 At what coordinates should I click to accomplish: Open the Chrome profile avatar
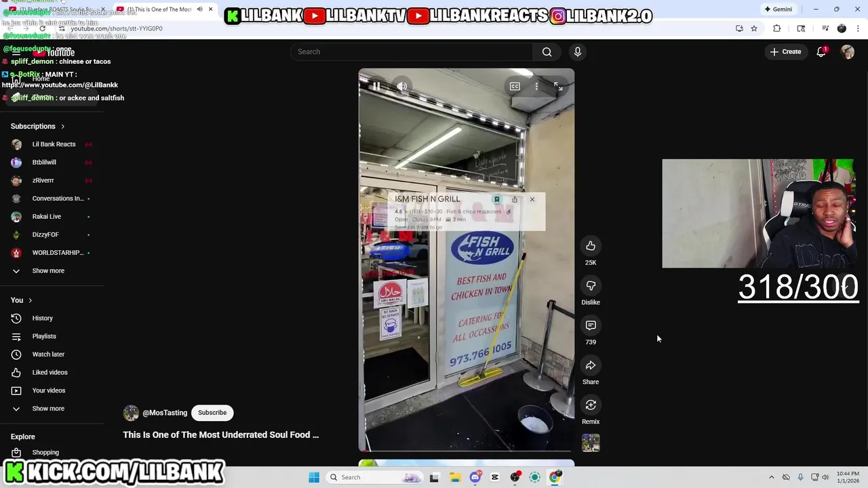tap(842, 28)
